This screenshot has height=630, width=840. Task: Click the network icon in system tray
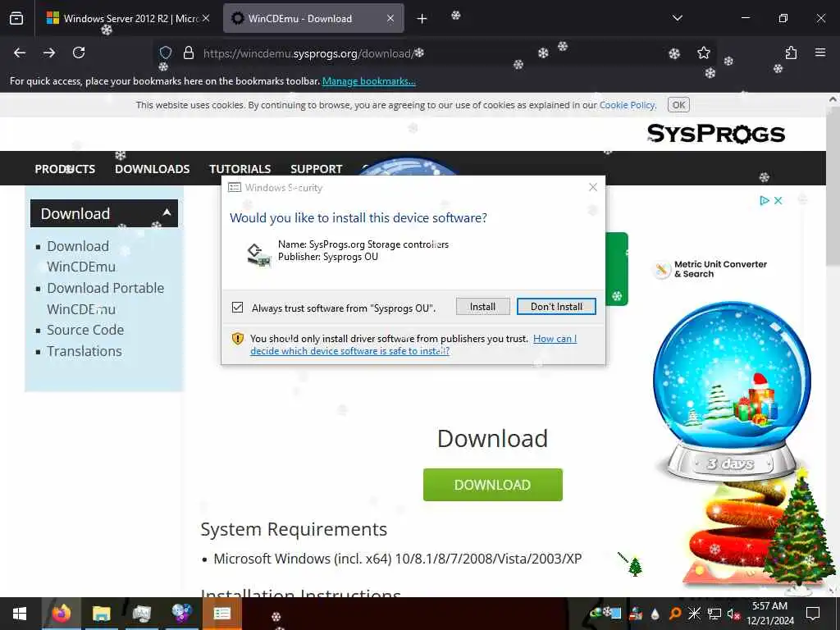(714, 614)
